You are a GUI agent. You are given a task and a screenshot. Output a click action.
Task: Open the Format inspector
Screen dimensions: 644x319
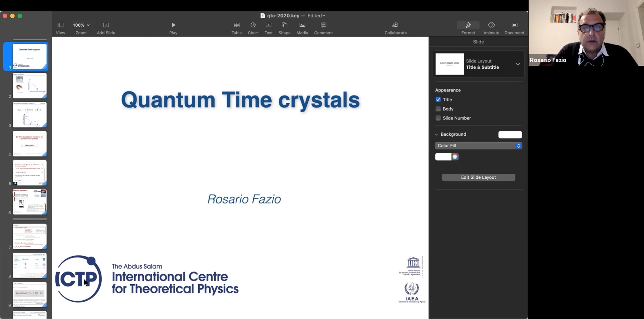pyautogui.click(x=468, y=25)
